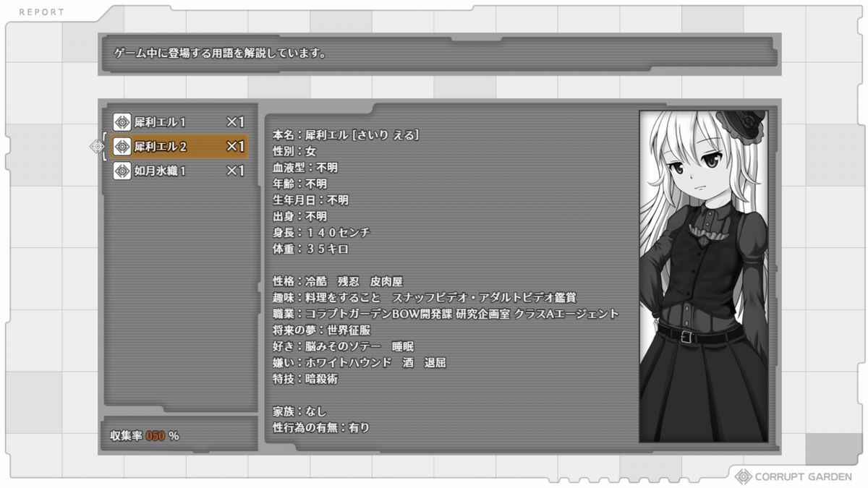
Task: Click the 将来の夢：世界征服 line
Action: tap(321, 330)
